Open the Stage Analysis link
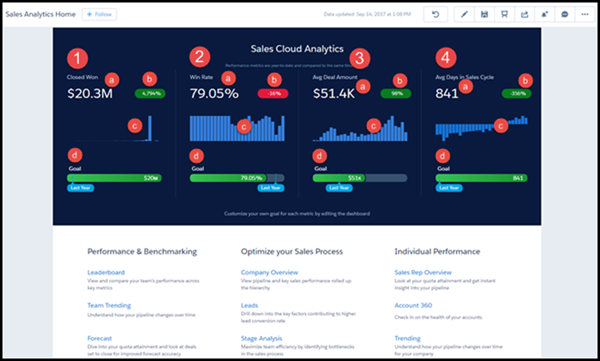The image size is (600, 361). [261, 338]
